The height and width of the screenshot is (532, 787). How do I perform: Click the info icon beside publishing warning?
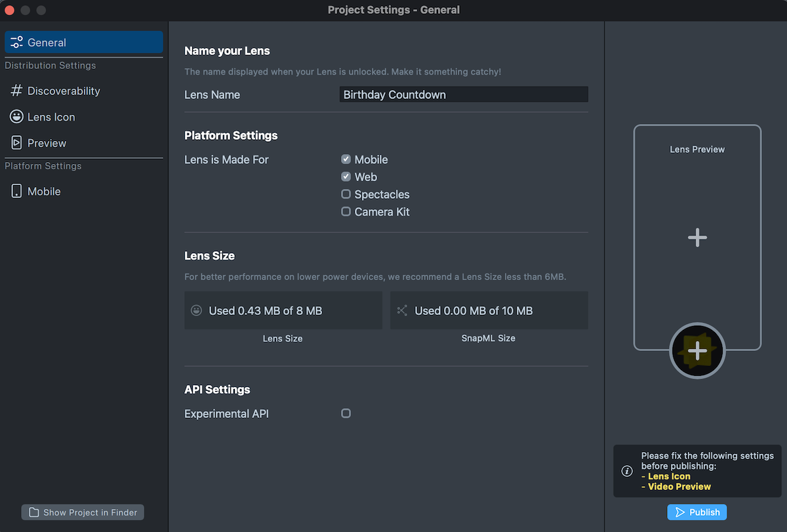tap(626, 471)
